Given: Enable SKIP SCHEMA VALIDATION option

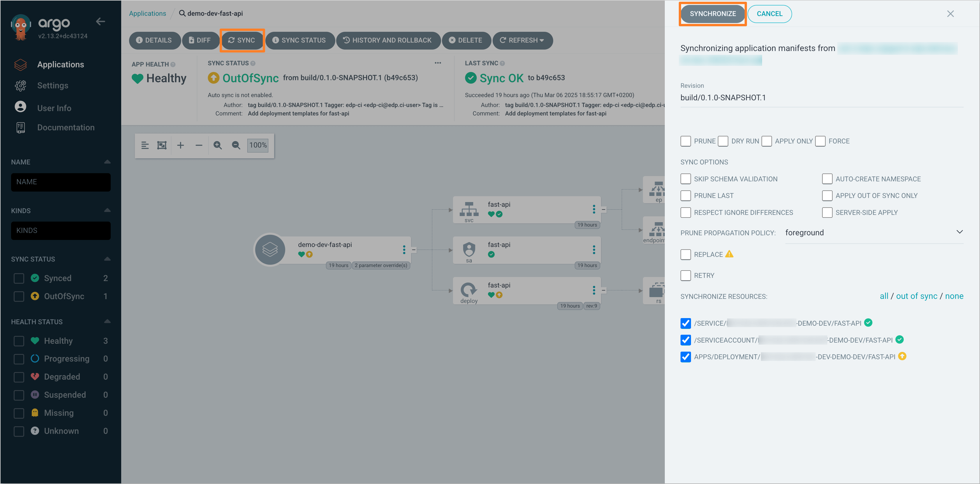Looking at the screenshot, I should click(686, 179).
